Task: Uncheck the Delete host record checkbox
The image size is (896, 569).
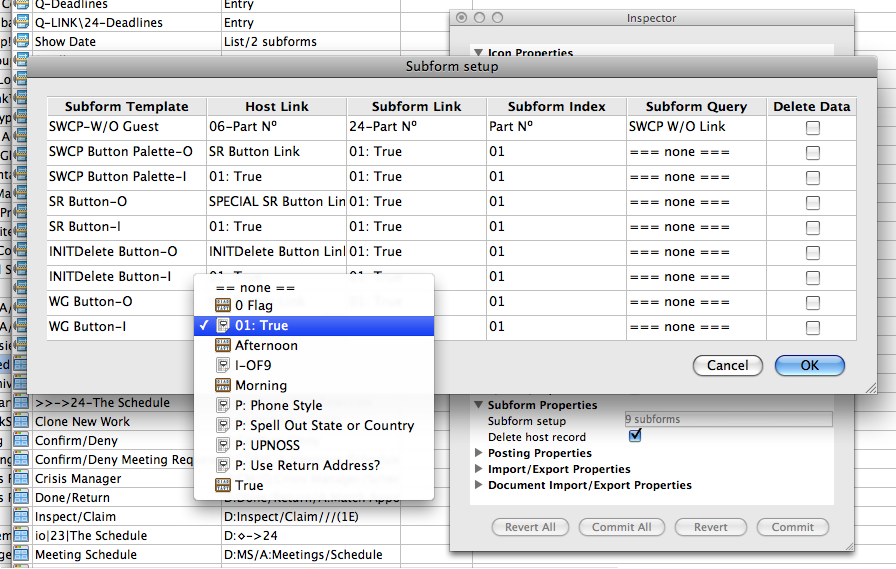Action: 634,437
